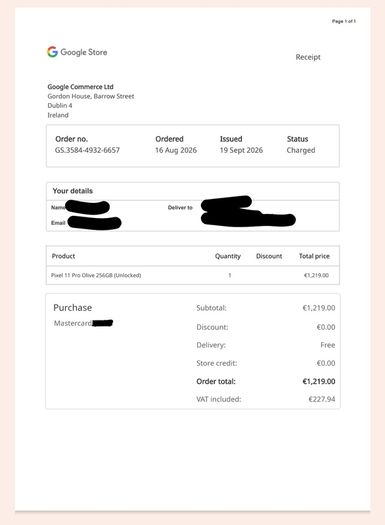Click the Charged status value
Viewport: 385px width, 525px height.
301,150
